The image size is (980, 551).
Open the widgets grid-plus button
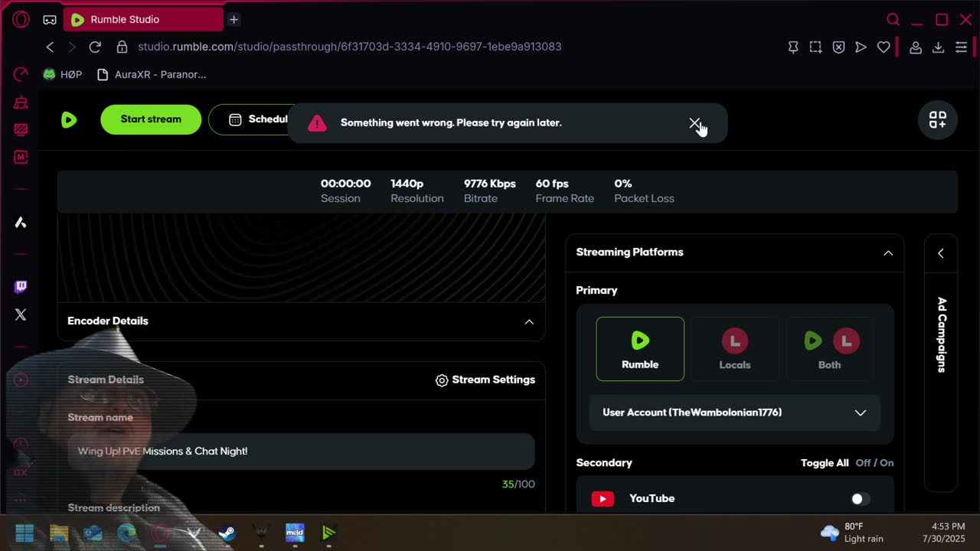(938, 119)
